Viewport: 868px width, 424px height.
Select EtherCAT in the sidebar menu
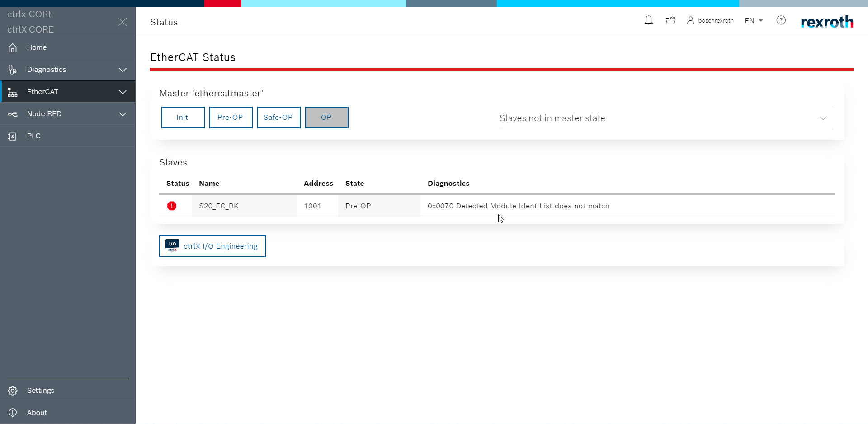(x=42, y=92)
